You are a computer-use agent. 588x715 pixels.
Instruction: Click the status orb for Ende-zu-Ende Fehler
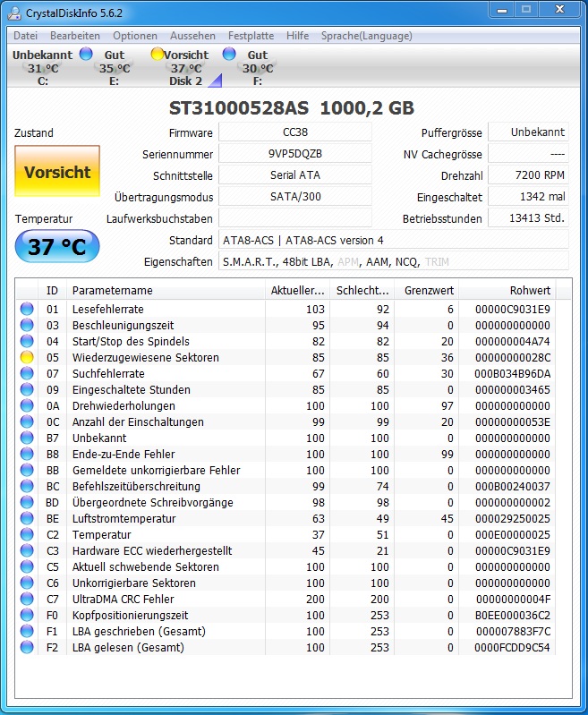pos(27,454)
